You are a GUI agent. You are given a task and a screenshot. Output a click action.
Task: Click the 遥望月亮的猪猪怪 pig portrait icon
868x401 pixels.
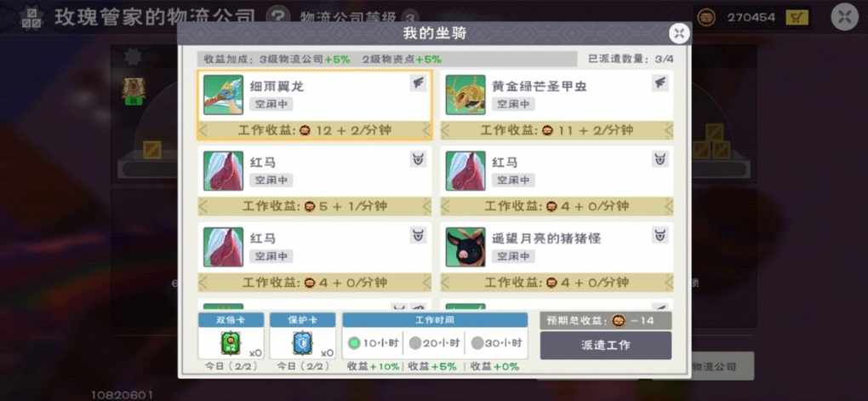[465, 247]
